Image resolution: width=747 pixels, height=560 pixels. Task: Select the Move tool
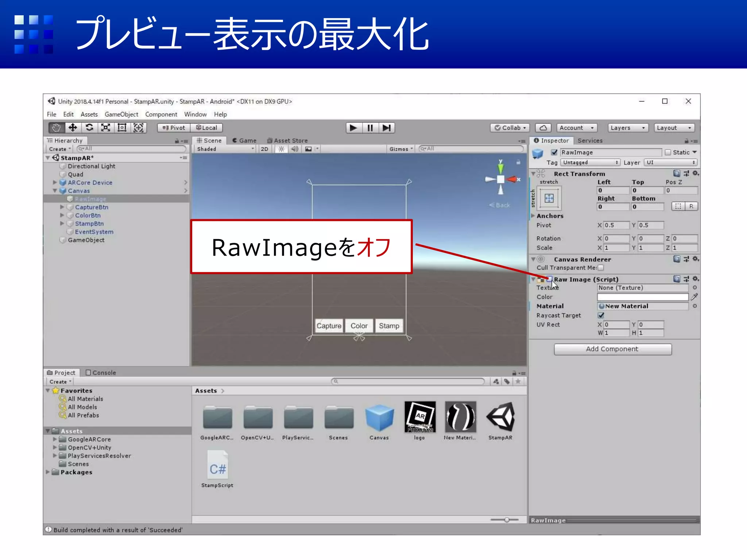click(73, 128)
